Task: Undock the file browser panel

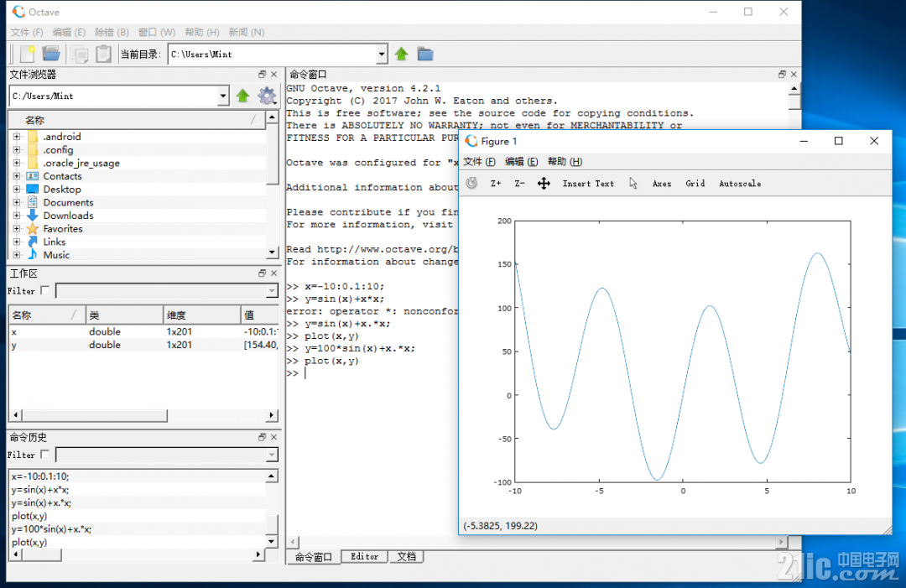Action: 262,75
